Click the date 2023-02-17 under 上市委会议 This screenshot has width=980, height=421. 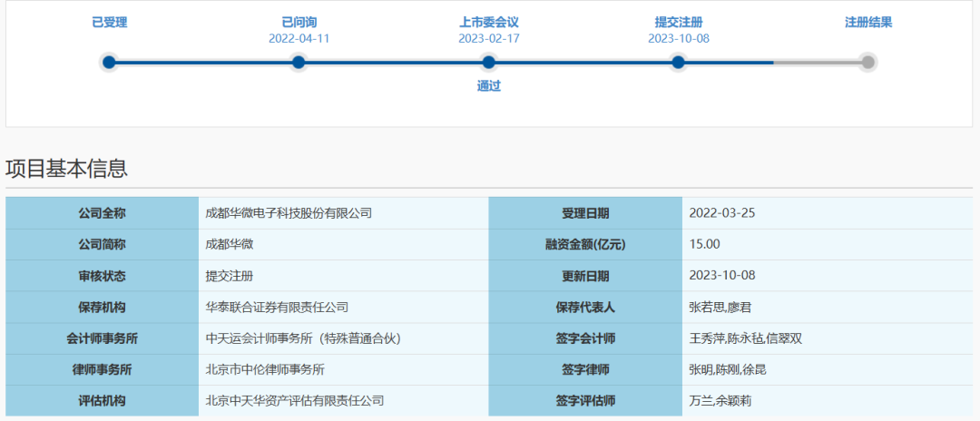pos(489,39)
